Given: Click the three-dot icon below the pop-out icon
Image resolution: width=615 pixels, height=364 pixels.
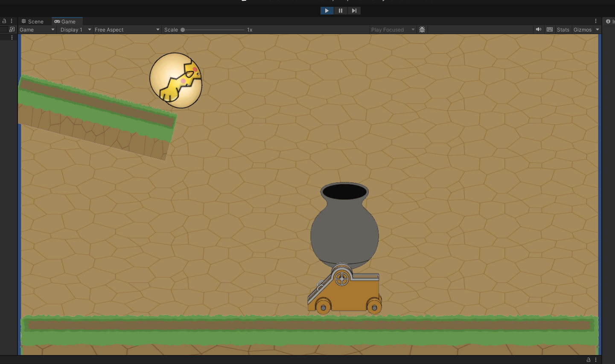Looking at the screenshot, I should point(12,38).
